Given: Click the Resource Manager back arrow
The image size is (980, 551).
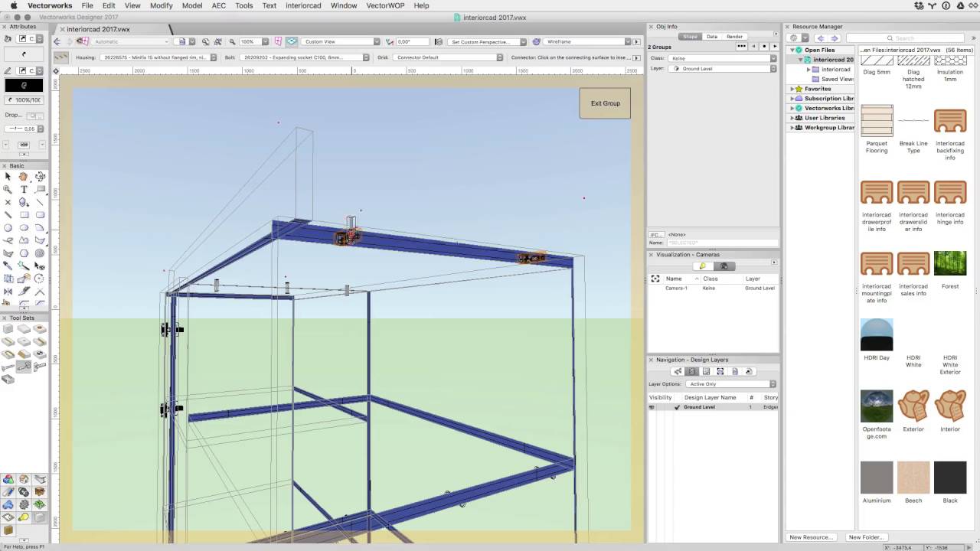Looking at the screenshot, I should point(821,37).
